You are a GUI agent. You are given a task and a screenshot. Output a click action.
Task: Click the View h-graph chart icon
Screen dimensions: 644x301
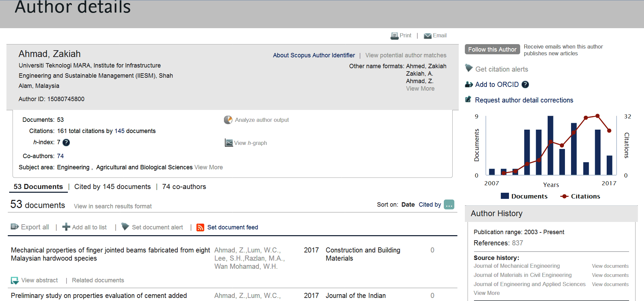tap(229, 143)
